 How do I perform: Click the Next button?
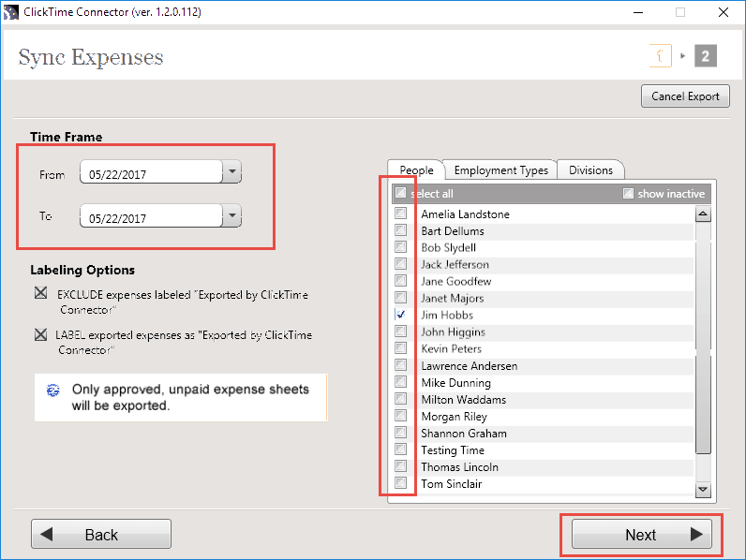click(x=641, y=535)
